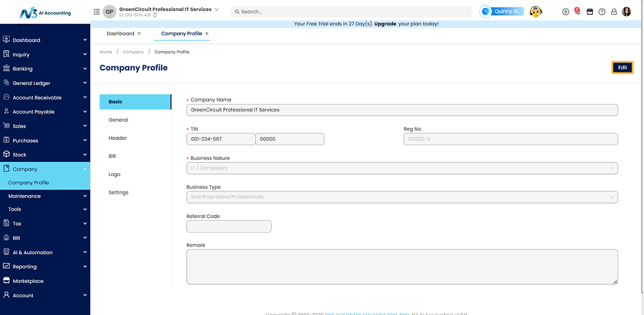Viewport: 644px width, 315px height.
Task: Click the Edit button
Action: 622,68
